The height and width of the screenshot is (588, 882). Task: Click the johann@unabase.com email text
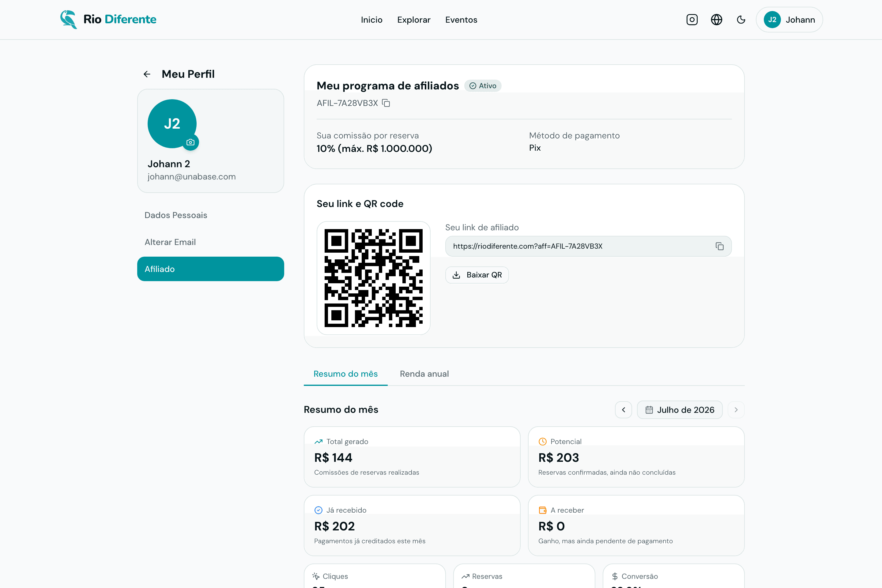[x=192, y=177]
